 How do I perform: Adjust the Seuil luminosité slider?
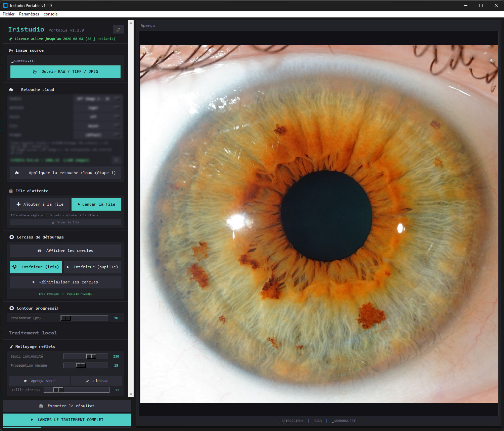[86, 356]
